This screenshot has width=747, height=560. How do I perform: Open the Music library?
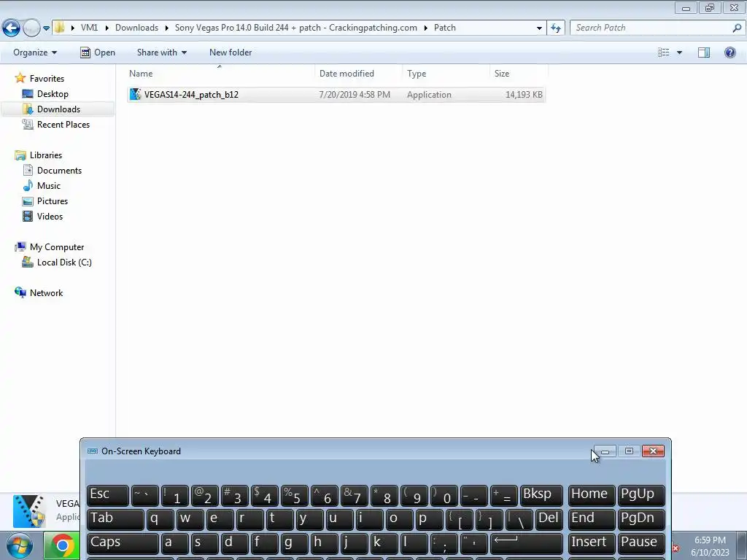click(x=49, y=186)
